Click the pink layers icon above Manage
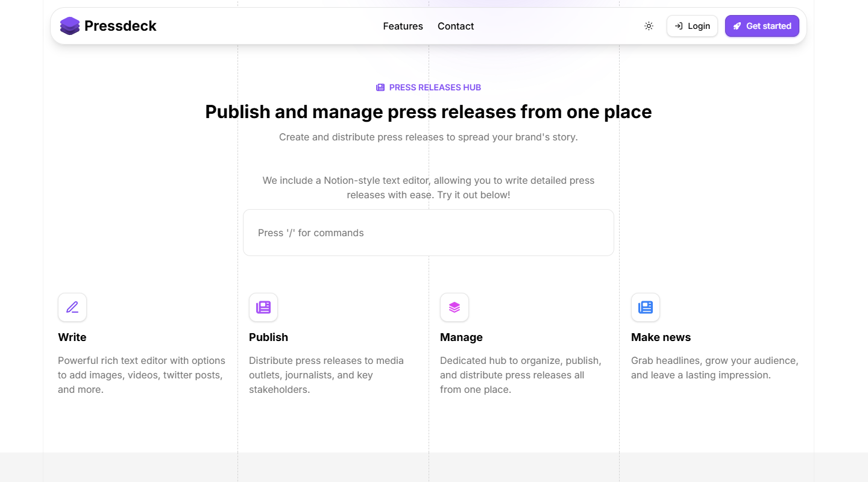The height and width of the screenshot is (482, 868). tap(454, 307)
